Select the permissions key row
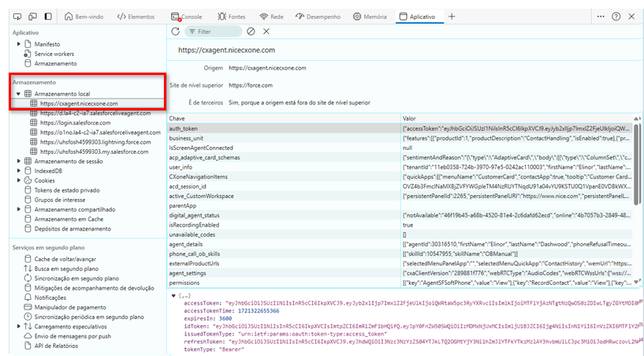The height and width of the screenshot is (356, 644). coord(400,283)
